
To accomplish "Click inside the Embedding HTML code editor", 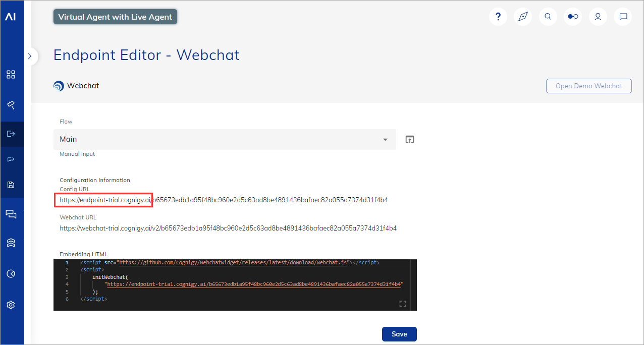I will coord(235,285).
